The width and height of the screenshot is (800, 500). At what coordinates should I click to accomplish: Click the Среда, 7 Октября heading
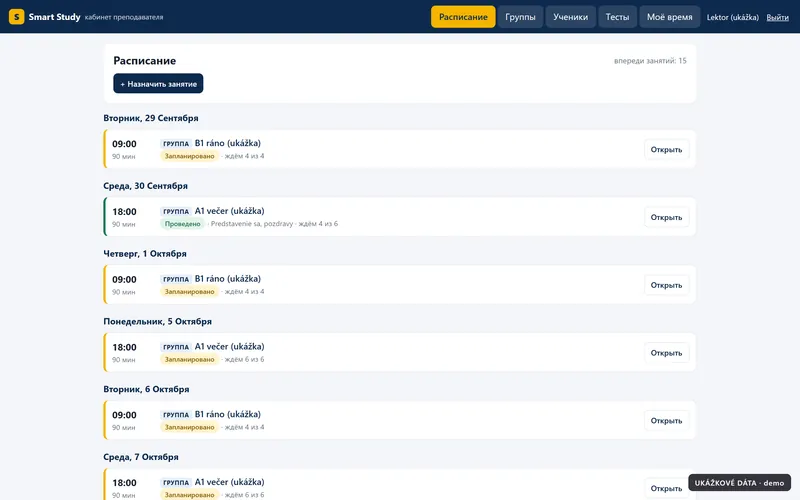click(141, 457)
